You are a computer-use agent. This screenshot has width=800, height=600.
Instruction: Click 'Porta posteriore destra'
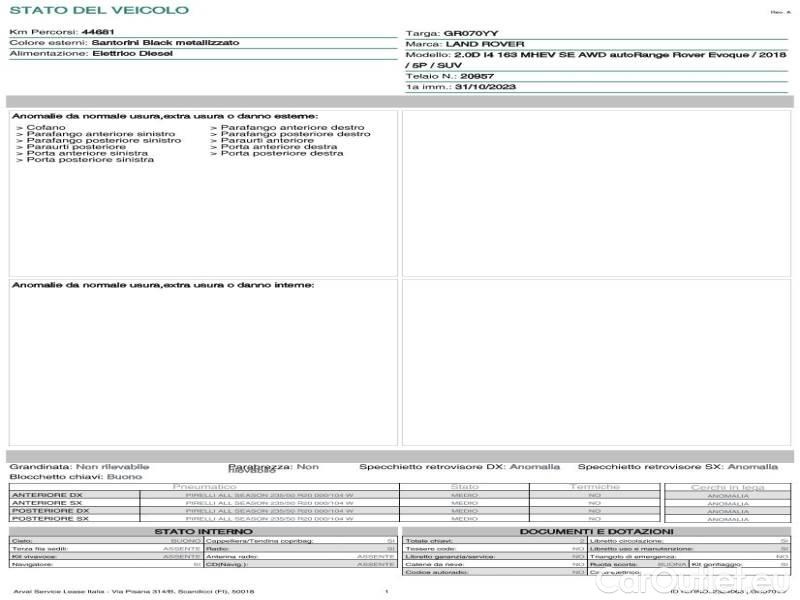[x=282, y=153]
